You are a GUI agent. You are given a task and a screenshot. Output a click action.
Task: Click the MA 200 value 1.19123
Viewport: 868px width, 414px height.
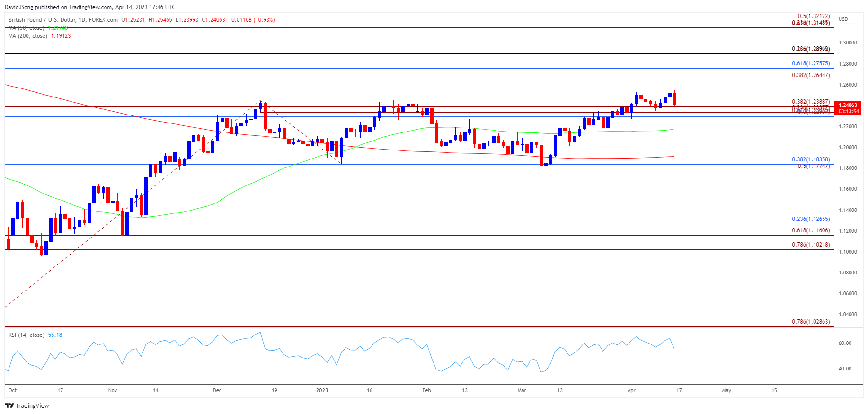pos(61,36)
